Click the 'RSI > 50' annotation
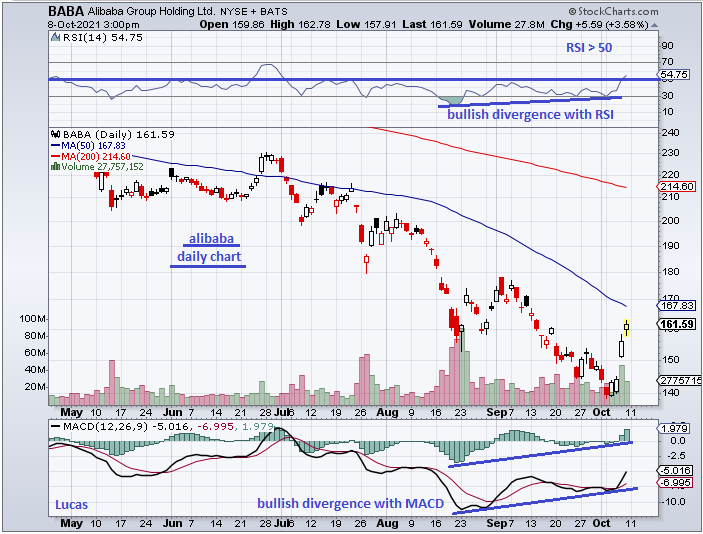The image size is (703, 534). click(589, 48)
